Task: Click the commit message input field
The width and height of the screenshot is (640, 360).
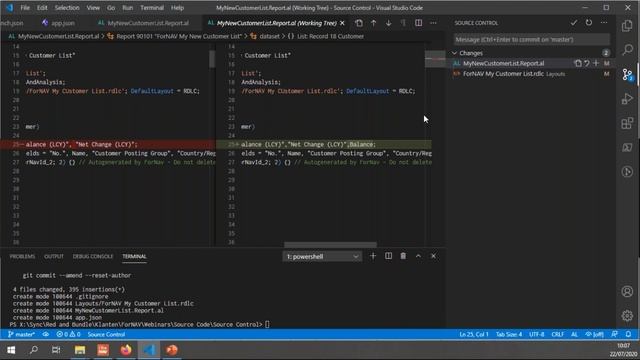Action: 532,40
